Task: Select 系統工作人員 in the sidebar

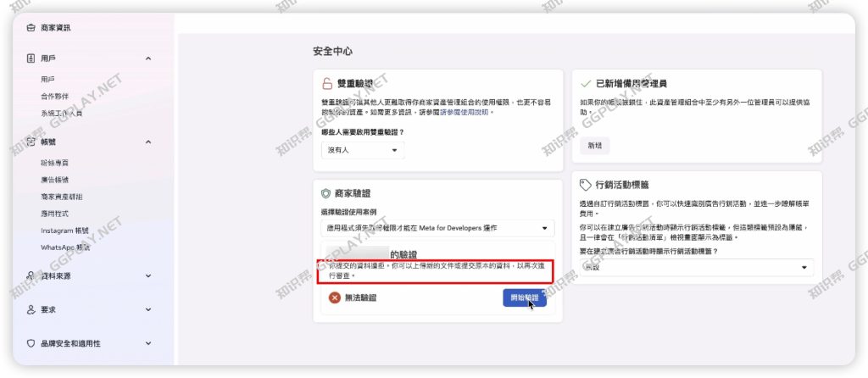Action: [x=61, y=113]
